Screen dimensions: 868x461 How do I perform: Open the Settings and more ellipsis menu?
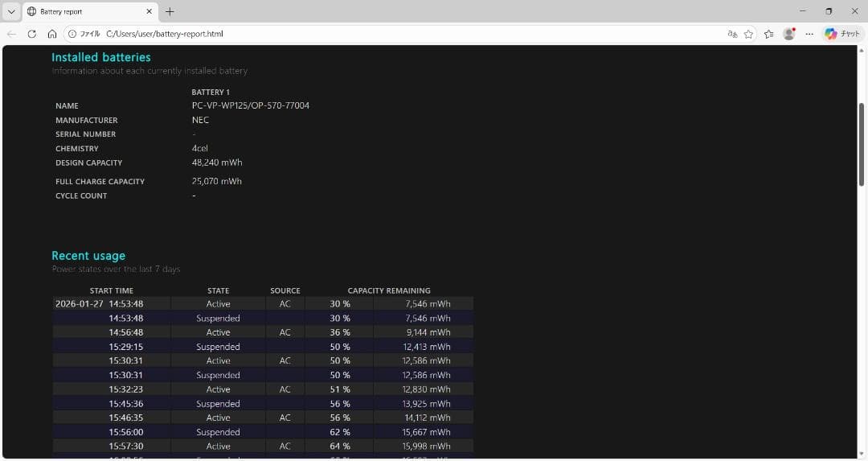[809, 34]
